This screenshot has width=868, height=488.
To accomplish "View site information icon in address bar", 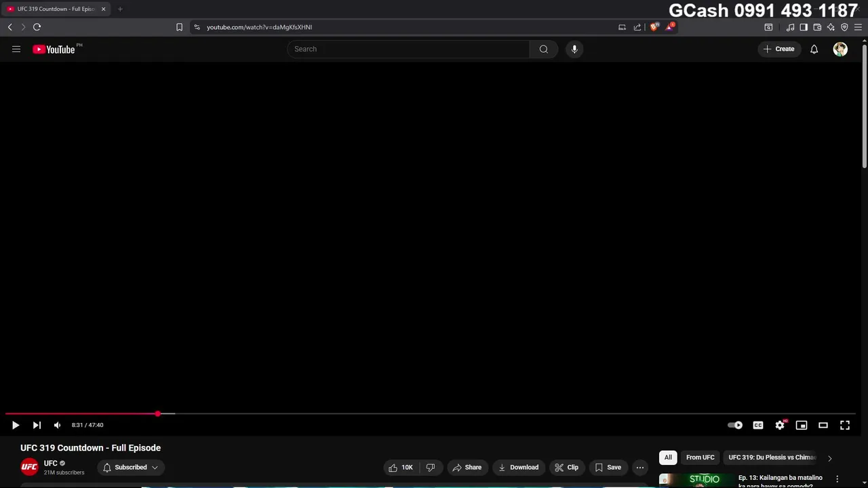I will pos(197,27).
